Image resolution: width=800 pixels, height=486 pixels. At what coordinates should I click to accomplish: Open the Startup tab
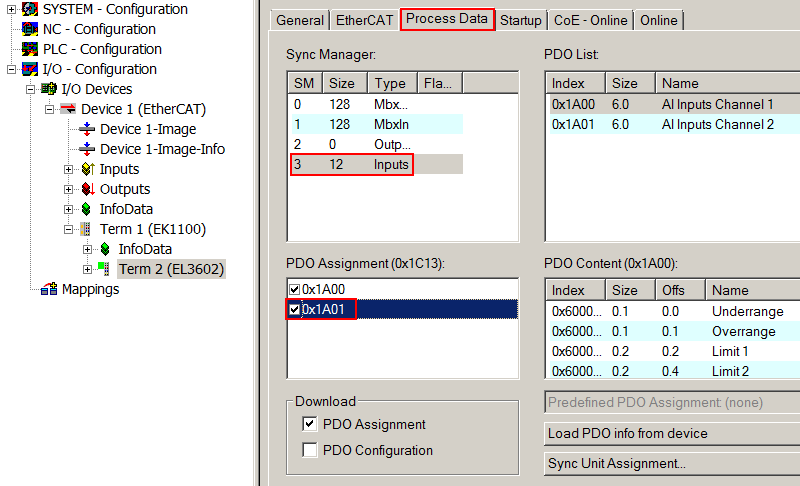tap(520, 20)
